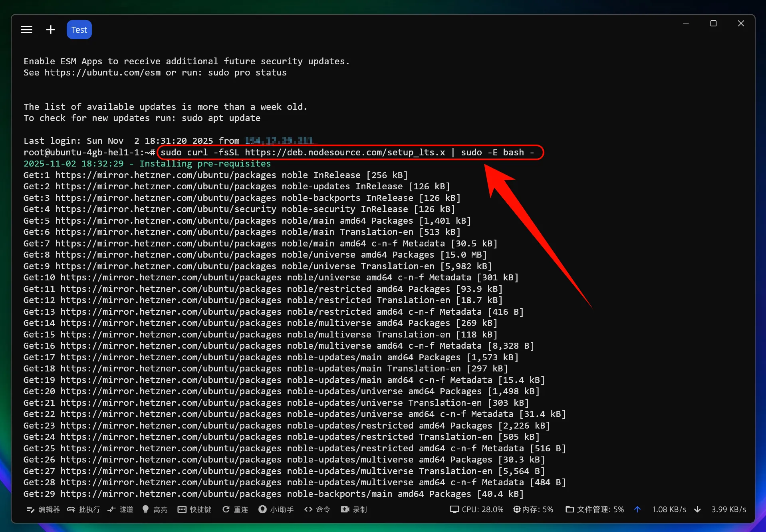
Task: Open the 隧道 tunnel option
Action: click(x=120, y=509)
